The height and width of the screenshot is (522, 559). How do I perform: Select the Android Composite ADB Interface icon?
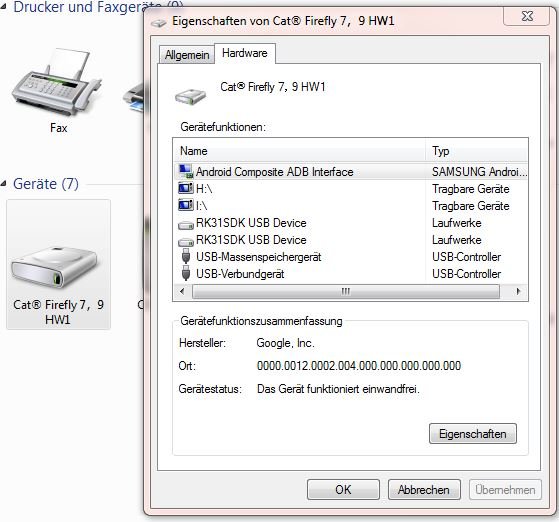pyautogui.click(x=186, y=172)
